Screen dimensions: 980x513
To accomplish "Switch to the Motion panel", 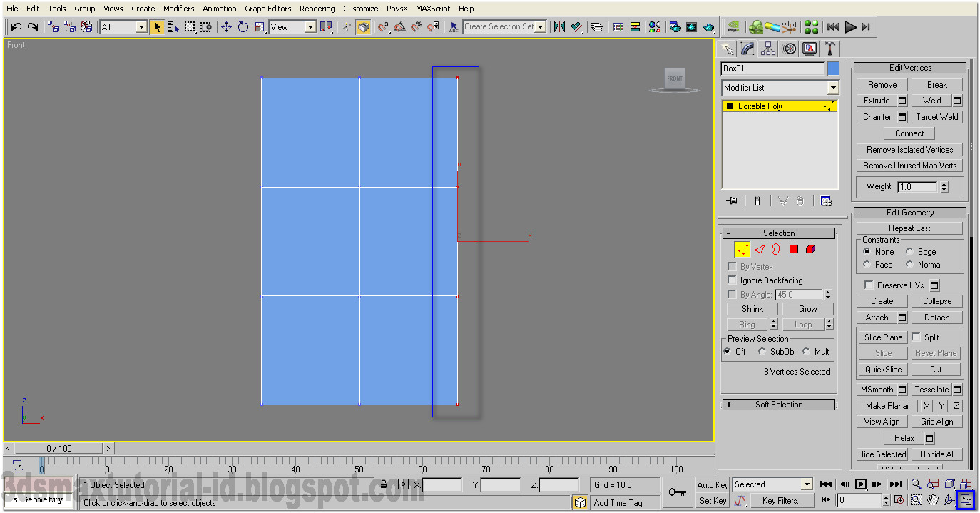I will point(788,49).
